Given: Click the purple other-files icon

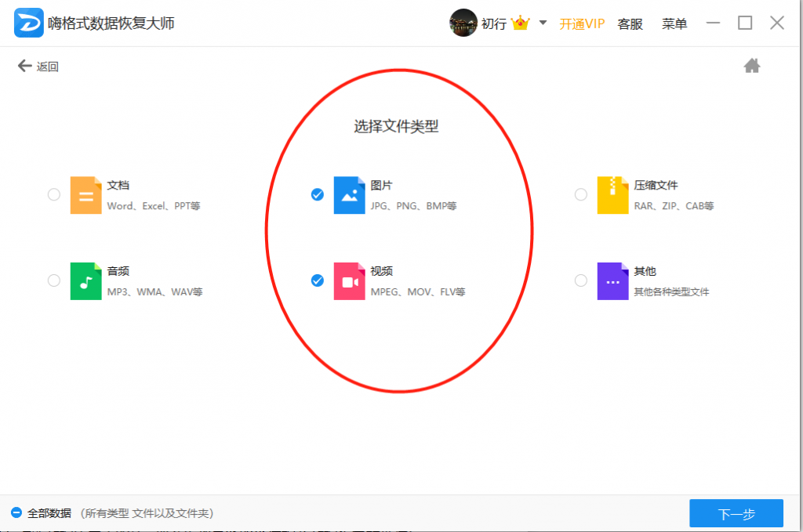Looking at the screenshot, I should 612,280.
